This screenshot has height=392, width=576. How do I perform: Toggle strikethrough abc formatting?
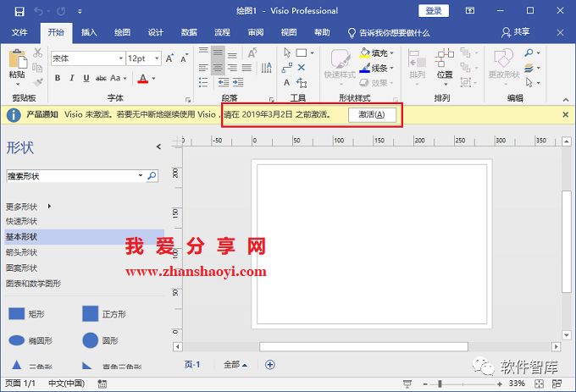click(101, 78)
